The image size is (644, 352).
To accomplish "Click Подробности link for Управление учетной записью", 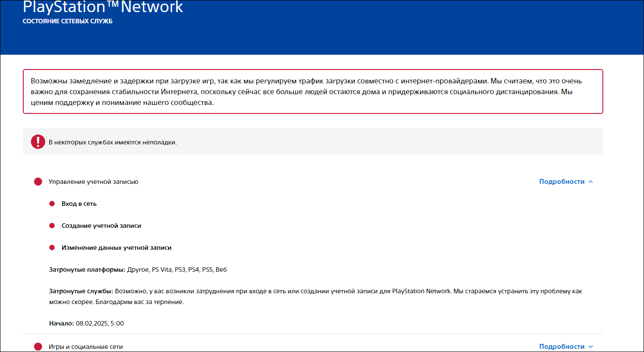I will coord(562,182).
